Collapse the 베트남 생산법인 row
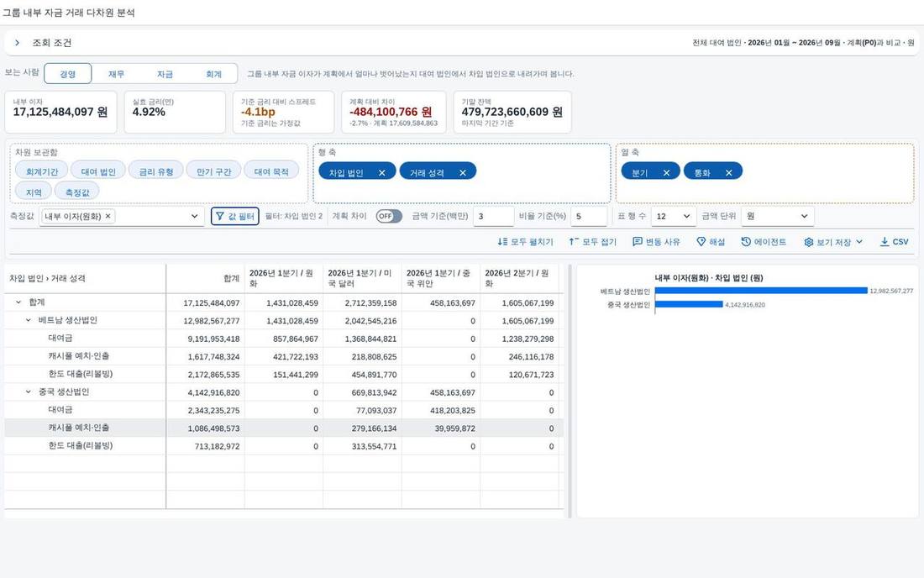Viewport: 924px width, 578px height. point(28,320)
